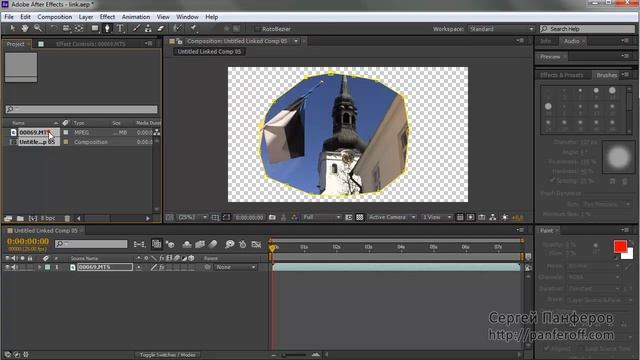Toggle pixel aspect ratio correction in viewer
640x360 pixels.
click(460, 218)
